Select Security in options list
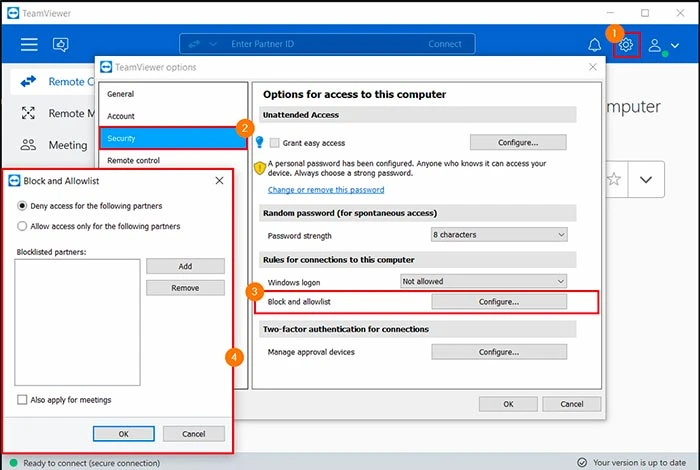This screenshot has height=470, width=700. click(x=173, y=138)
